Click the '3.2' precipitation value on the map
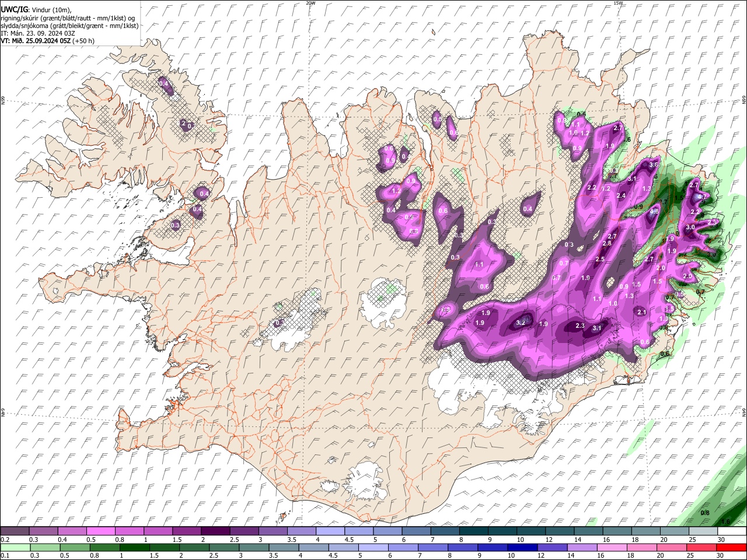This screenshot has height=560, width=747. [x=521, y=322]
